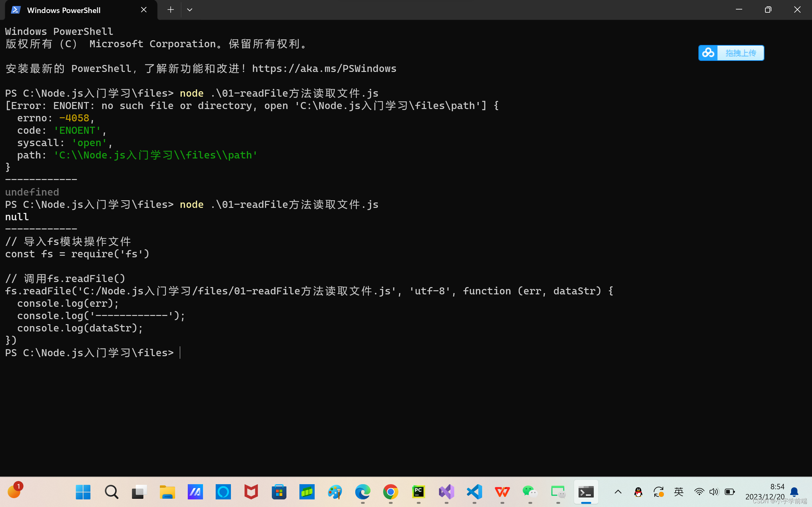Open Visual Studio Code from taskbar
Screen dimensions: 812x507
point(474,492)
